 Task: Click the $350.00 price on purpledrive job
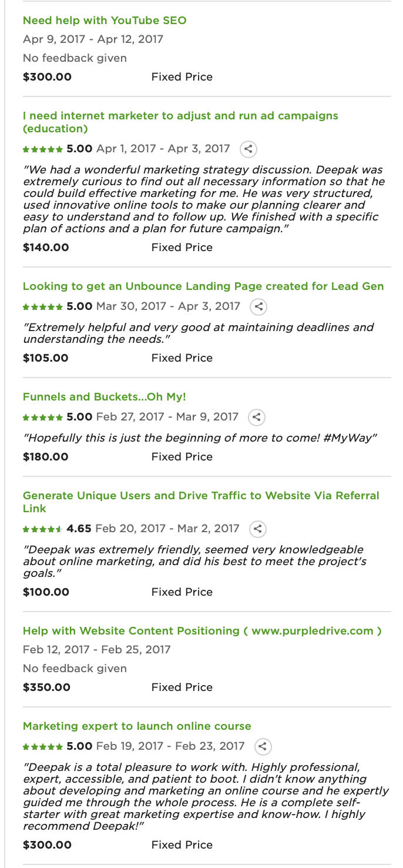coord(46,687)
